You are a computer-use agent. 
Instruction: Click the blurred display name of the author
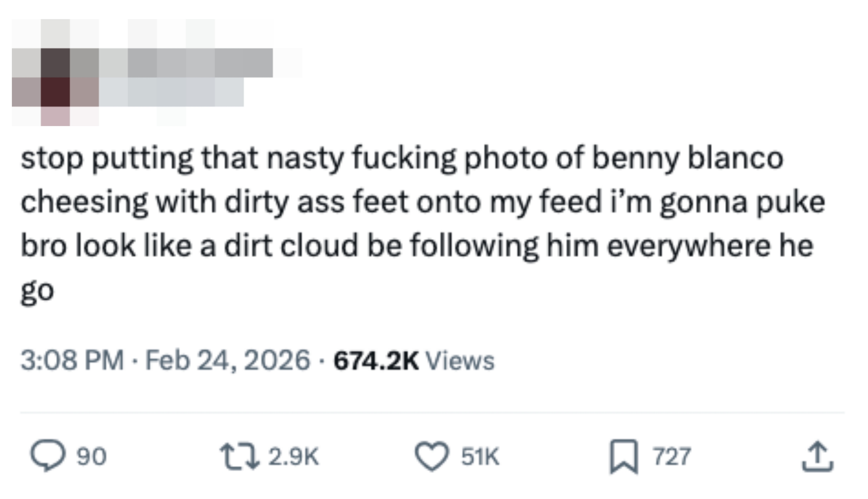200,63
